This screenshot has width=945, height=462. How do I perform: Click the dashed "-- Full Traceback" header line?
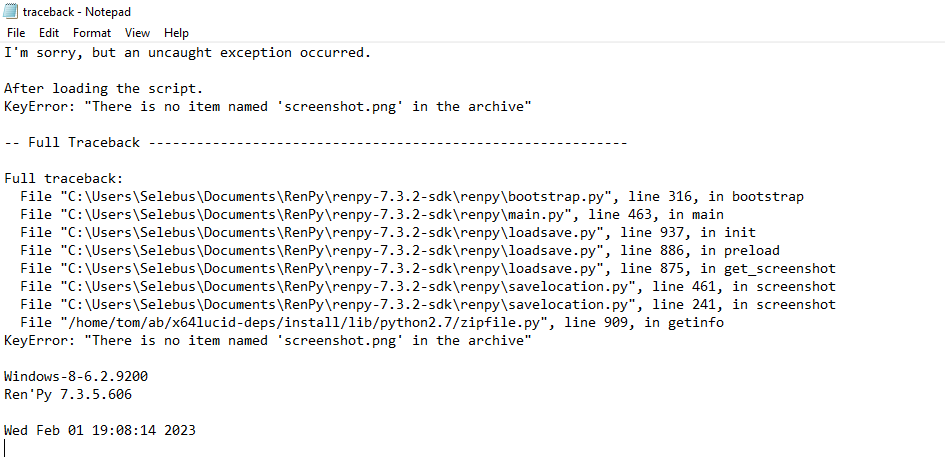(316, 143)
